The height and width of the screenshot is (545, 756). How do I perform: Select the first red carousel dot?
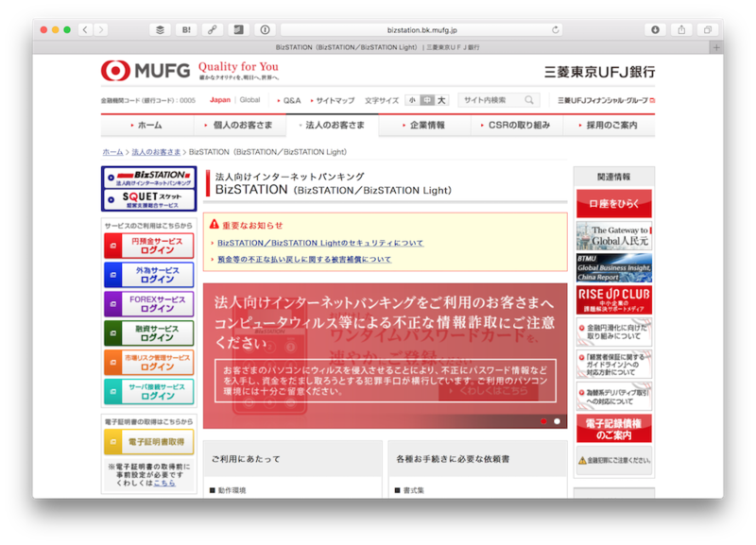pyautogui.click(x=543, y=421)
